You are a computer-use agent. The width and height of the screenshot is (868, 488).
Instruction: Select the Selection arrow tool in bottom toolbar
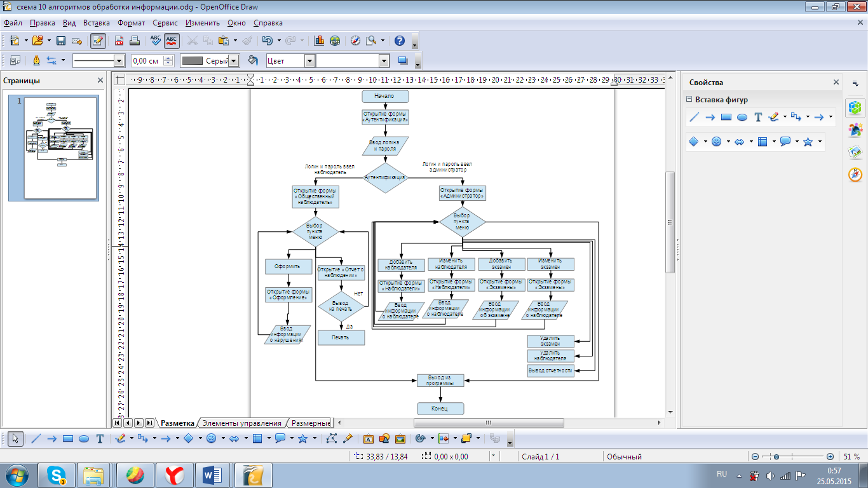[x=16, y=438]
